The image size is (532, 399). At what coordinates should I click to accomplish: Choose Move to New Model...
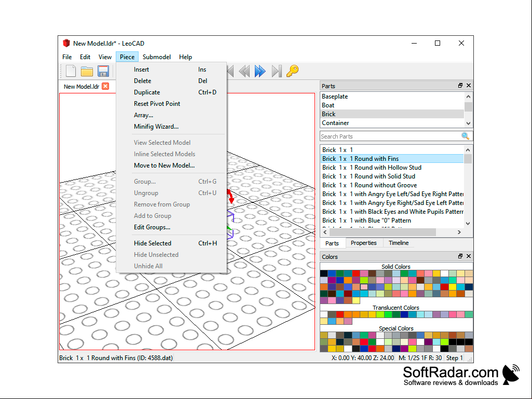(x=171, y=166)
